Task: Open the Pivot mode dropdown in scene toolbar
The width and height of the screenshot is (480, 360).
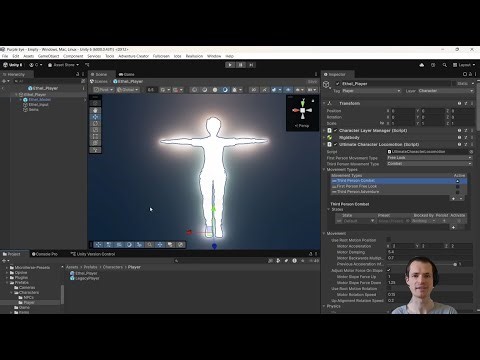Action: tap(104, 90)
